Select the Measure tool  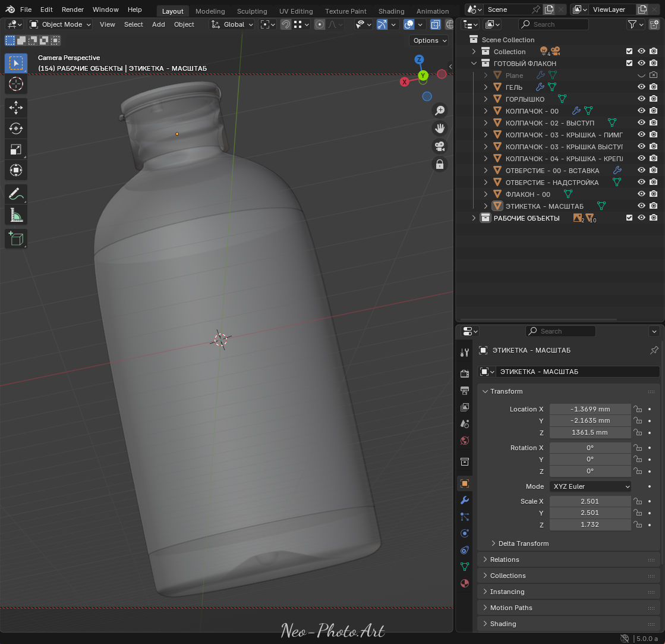(x=16, y=215)
